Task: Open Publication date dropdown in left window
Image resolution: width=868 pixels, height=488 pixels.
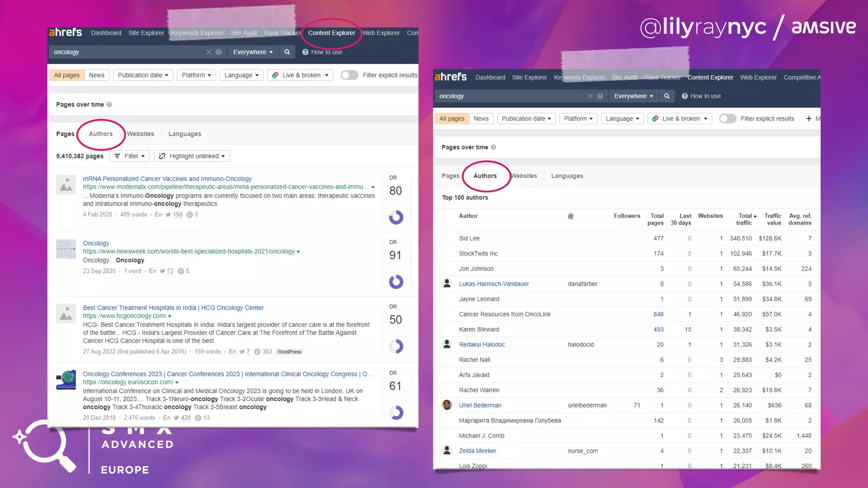Action: [143, 75]
